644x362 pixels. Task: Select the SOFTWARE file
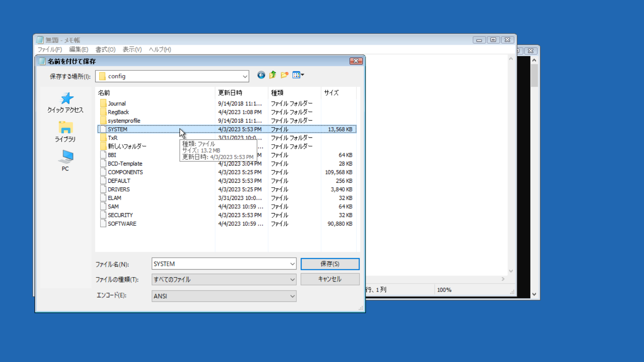pyautogui.click(x=122, y=224)
